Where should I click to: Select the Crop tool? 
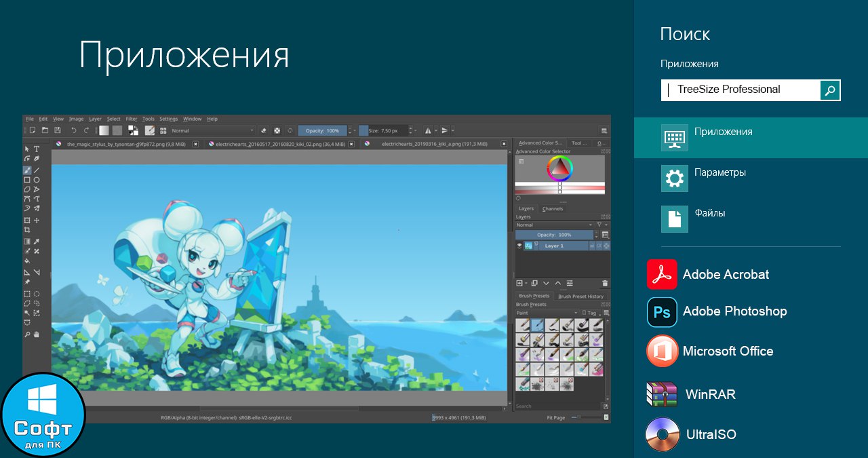[x=27, y=230]
